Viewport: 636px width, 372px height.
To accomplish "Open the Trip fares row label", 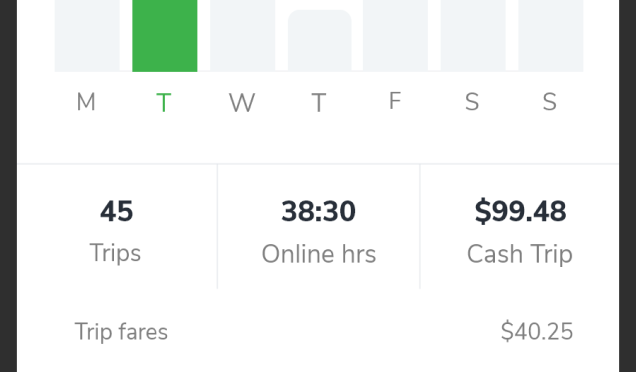I will tap(121, 332).
